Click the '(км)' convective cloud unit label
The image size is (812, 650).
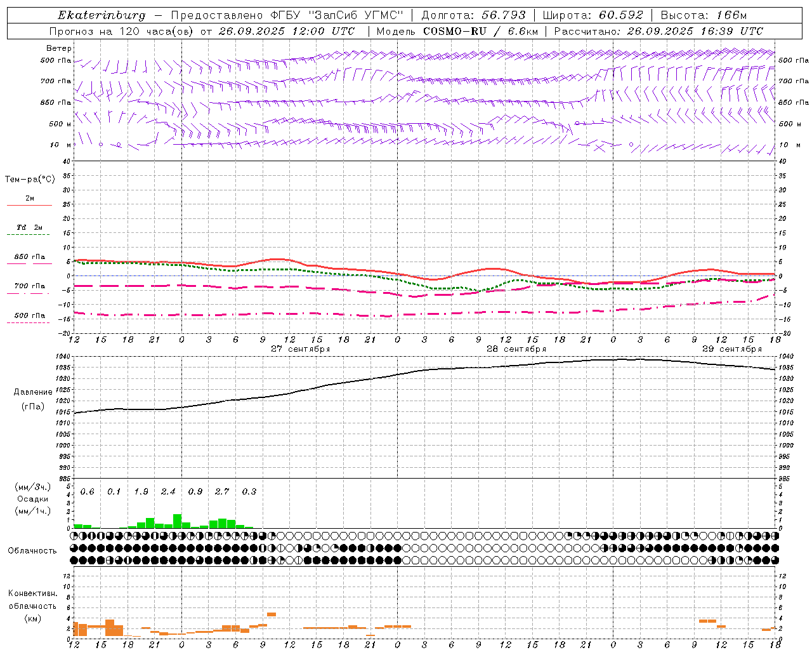click(32, 618)
